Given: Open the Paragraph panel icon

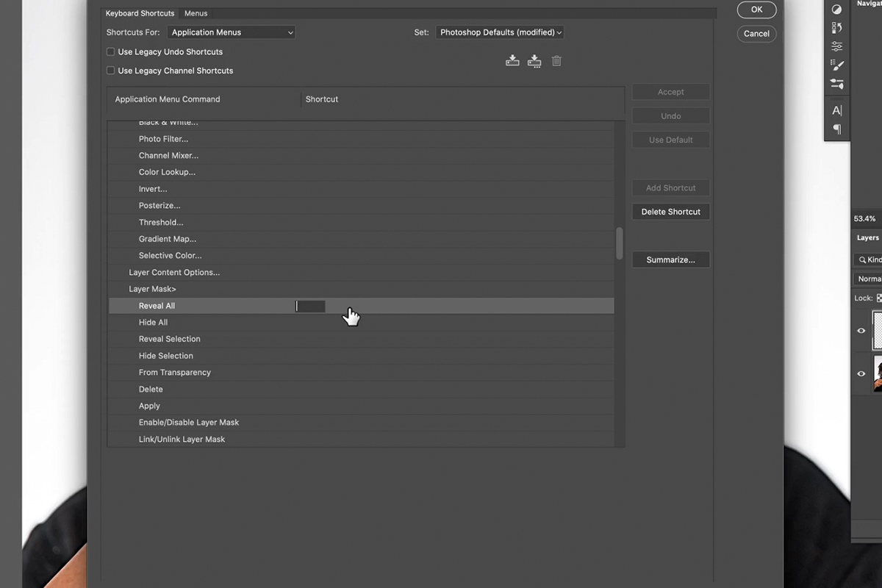Looking at the screenshot, I should tap(836, 129).
